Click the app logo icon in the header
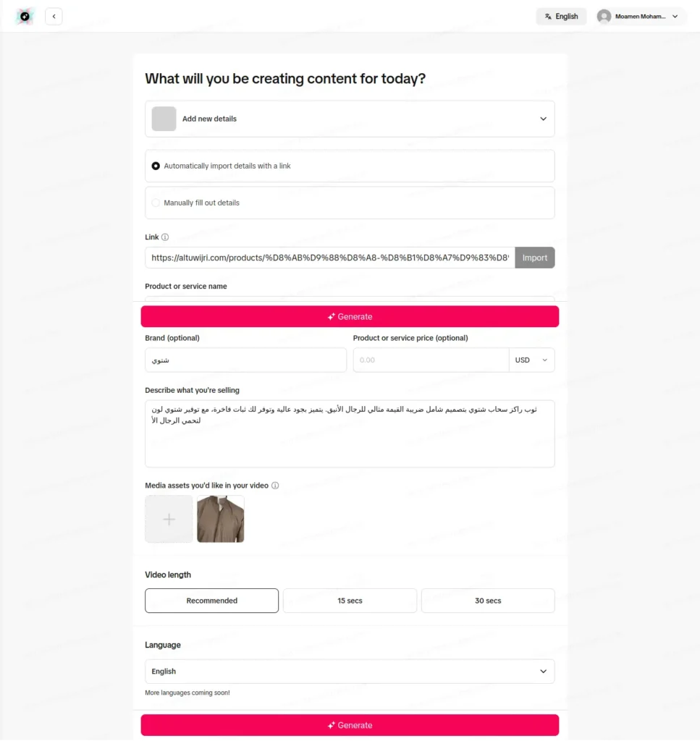Viewport: 700px width, 741px height. (25, 17)
